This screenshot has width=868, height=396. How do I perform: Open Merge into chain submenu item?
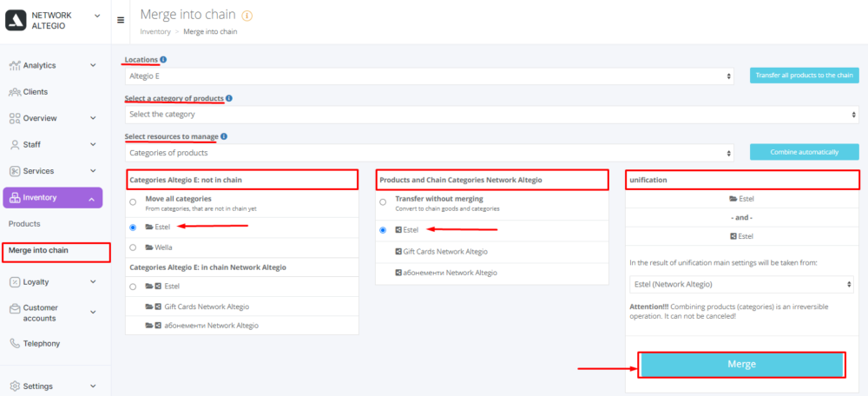click(x=38, y=250)
